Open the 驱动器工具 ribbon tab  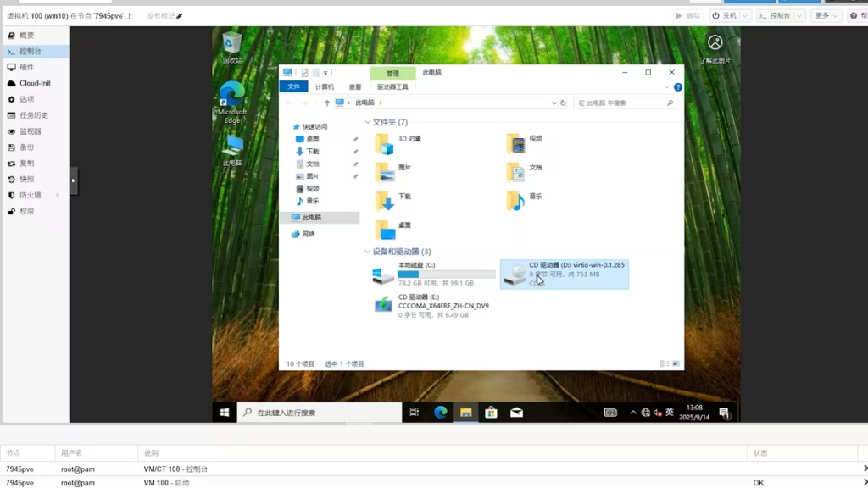[x=392, y=86]
